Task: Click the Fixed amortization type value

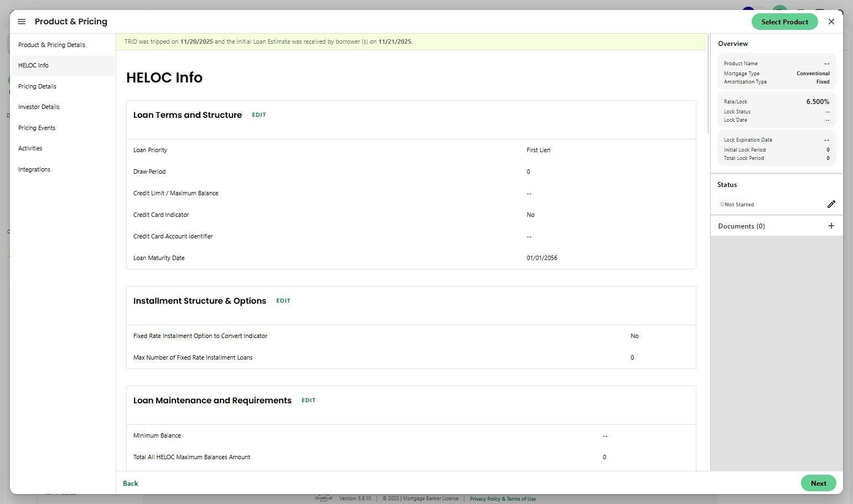Action: pos(823,82)
